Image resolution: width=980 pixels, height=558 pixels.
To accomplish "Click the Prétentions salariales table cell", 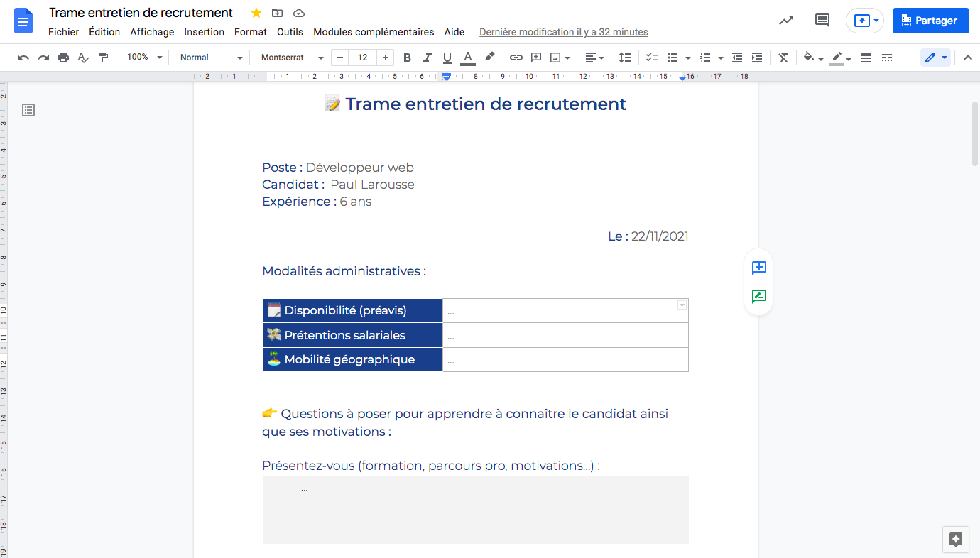I will tap(352, 335).
